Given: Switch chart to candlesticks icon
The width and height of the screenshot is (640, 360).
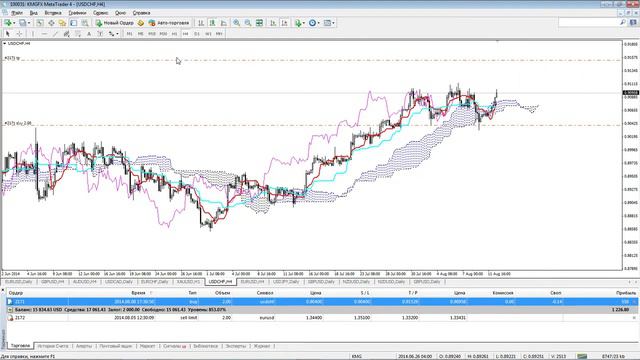Looking at the screenshot, I should click(x=212, y=23).
